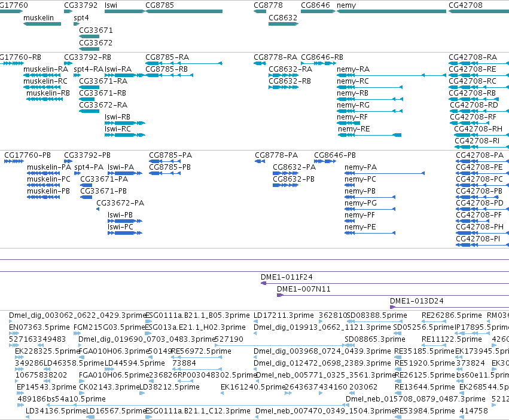Click exon glyph under Iswi-RC
This screenshot has height=420, width=509.
pyautogui.click(x=125, y=135)
